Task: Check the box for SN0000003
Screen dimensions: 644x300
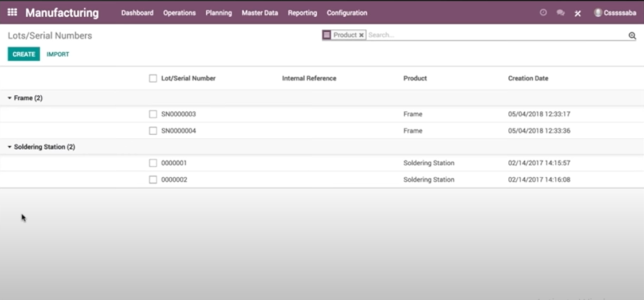Action: coord(153,114)
